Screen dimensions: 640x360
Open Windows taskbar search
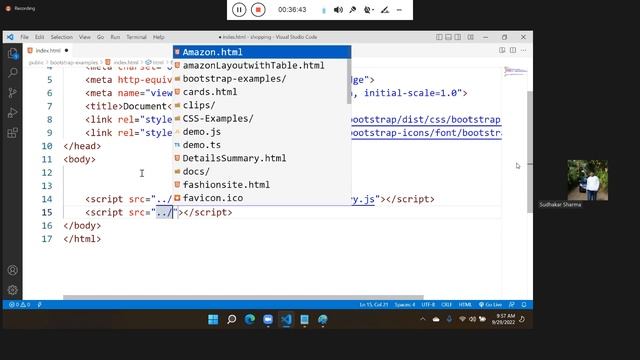coord(231,320)
